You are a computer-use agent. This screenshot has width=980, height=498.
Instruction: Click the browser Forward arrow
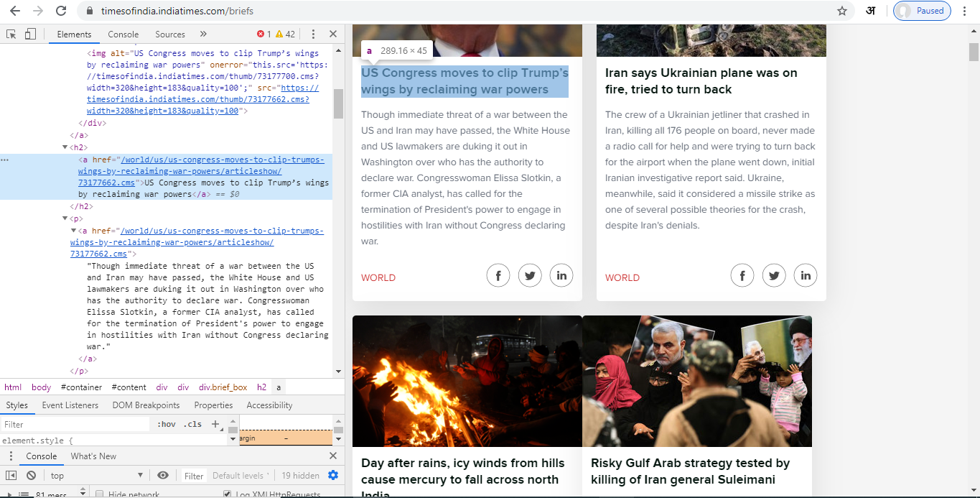click(x=38, y=11)
